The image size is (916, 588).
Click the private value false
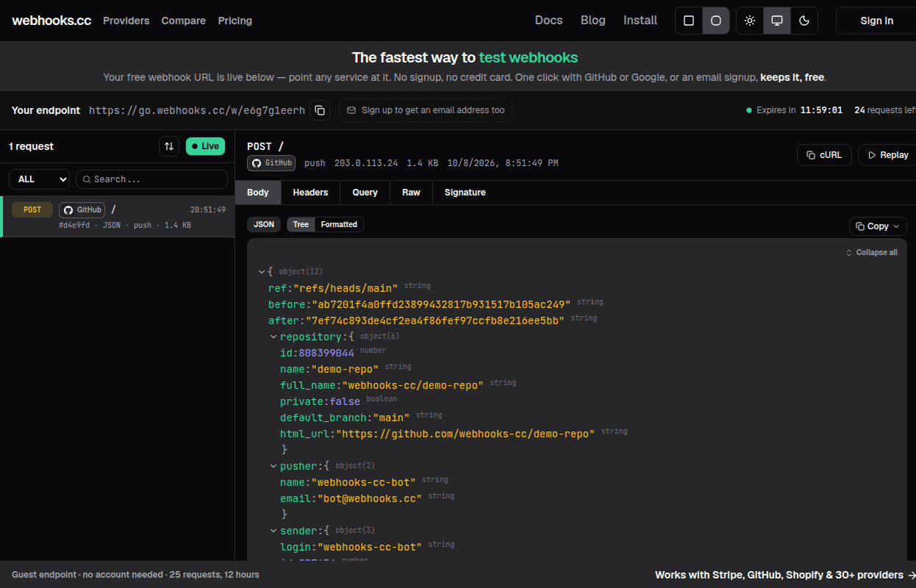pos(345,401)
